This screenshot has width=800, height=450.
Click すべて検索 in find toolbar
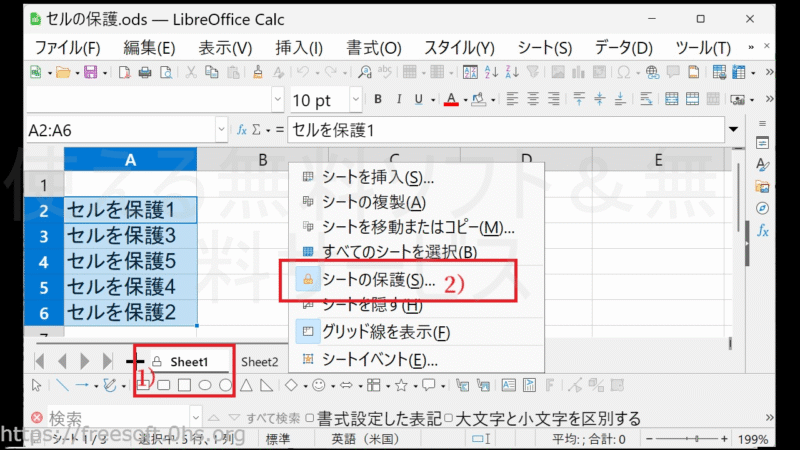click(272, 418)
